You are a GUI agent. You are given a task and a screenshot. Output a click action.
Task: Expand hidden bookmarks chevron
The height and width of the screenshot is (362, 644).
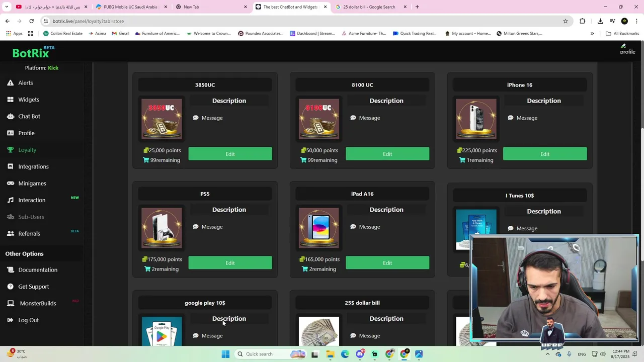coord(592,34)
